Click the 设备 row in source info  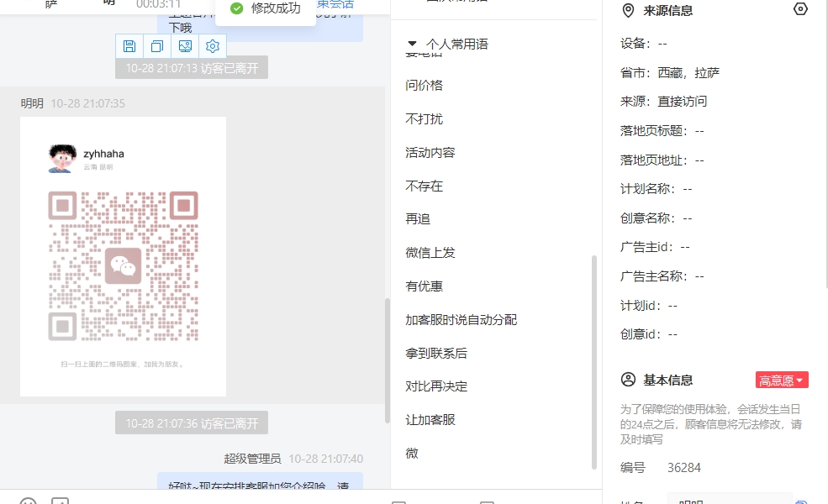tap(644, 44)
